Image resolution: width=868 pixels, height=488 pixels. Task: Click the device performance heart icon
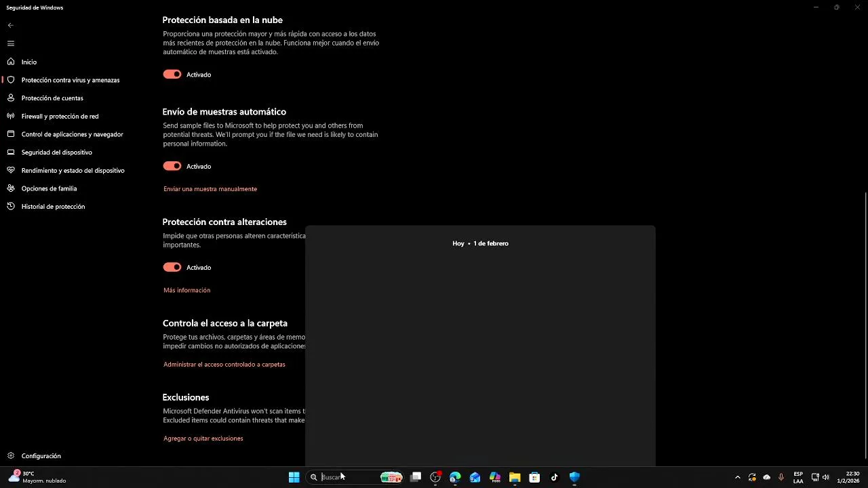(10, 170)
